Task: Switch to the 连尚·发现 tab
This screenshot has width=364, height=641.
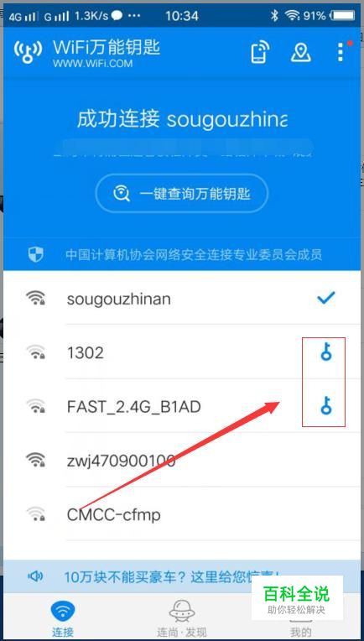Action: tap(182, 617)
